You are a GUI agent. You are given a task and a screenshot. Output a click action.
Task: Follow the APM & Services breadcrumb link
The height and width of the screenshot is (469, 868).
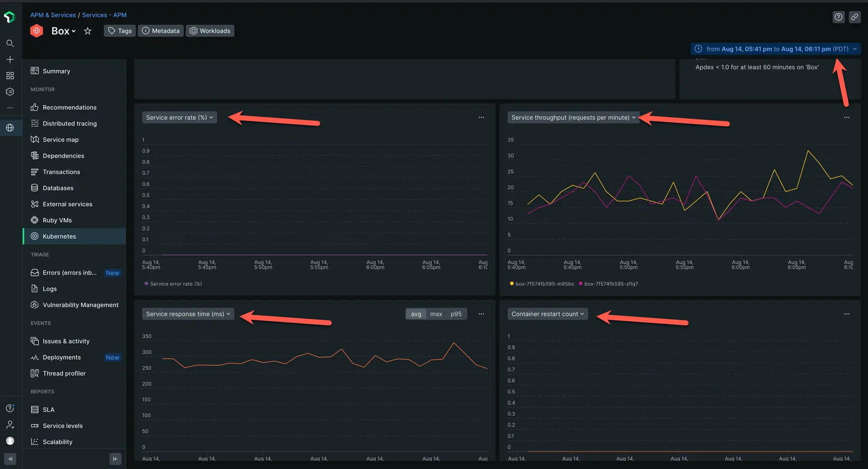tap(53, 15)
